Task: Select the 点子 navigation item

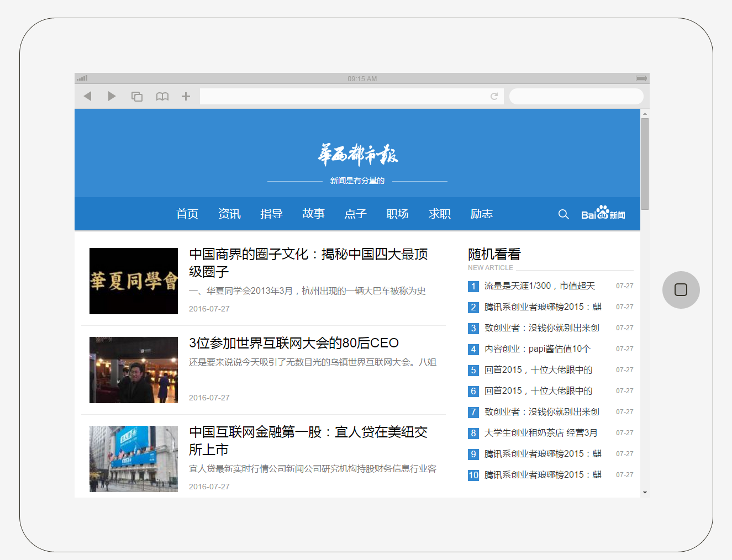Action: (x=355, y=214)
